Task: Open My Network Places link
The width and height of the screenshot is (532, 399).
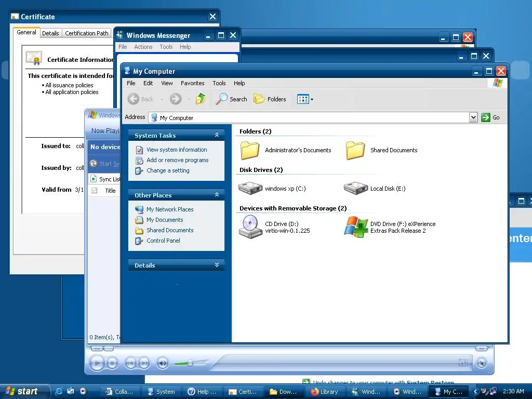Action: 170,209
